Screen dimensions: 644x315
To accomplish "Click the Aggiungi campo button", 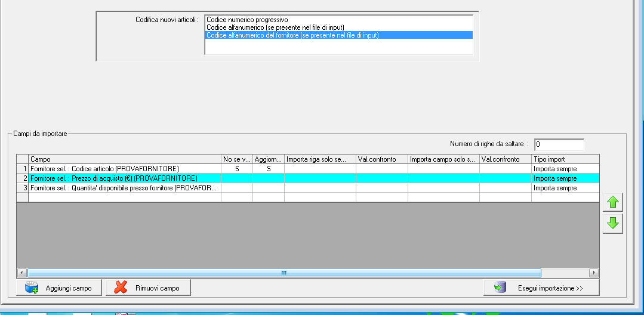I will (x=60, y=288).
